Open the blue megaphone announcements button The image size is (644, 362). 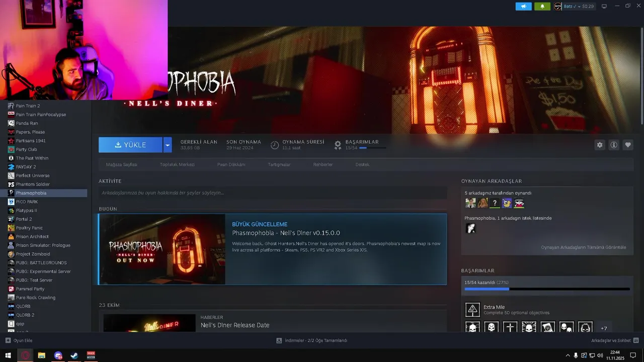[x=523, y=7]
